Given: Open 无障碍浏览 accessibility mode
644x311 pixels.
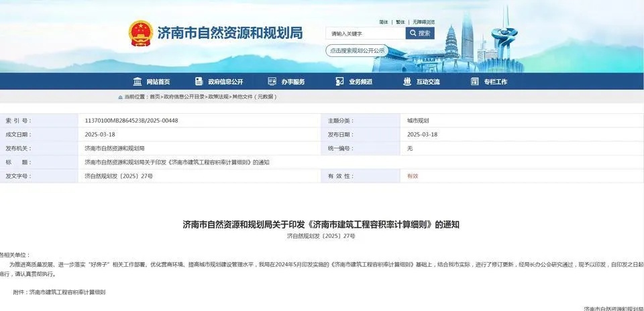Looking at the screenshot, I should [x=424, y=22].
